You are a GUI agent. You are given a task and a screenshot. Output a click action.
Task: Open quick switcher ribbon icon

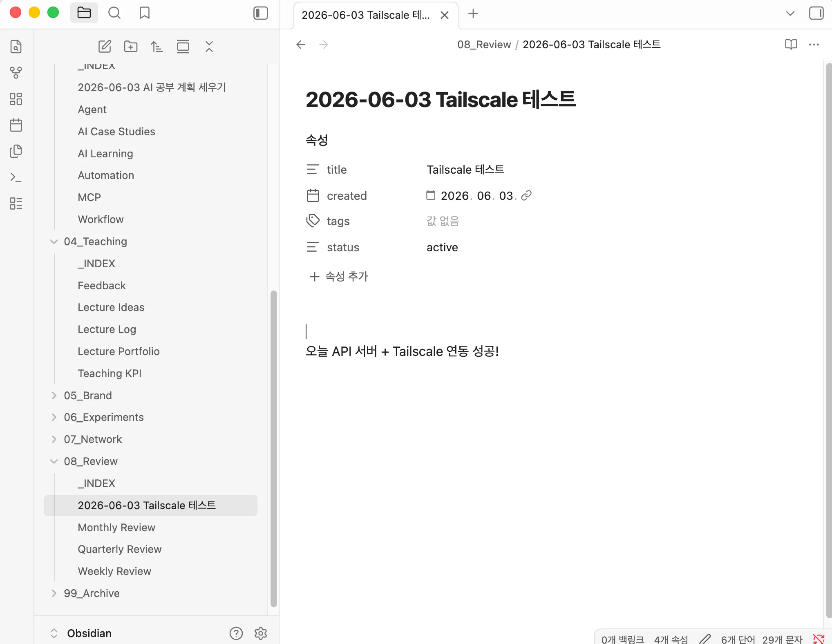pos(16,47)
